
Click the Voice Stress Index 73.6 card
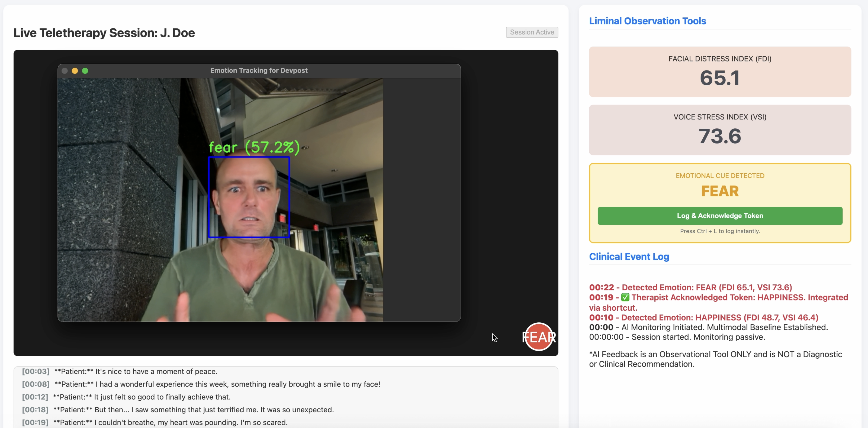point(720,130)
